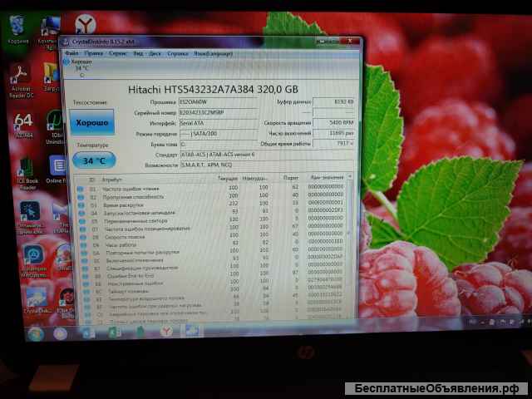532x399 pixels.
Task: Open the Yandex Browser desktop shortcut
Action: (x=85, y=23)
